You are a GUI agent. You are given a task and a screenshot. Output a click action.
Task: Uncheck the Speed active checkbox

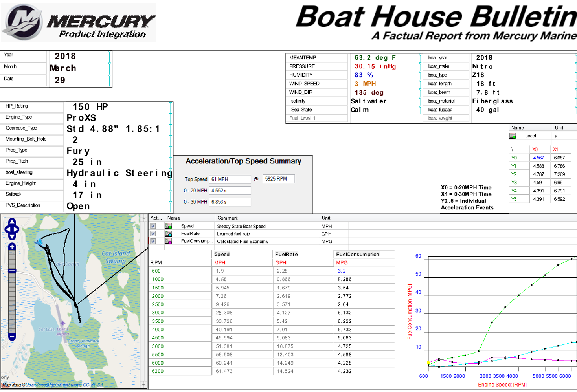pos(153,226)
